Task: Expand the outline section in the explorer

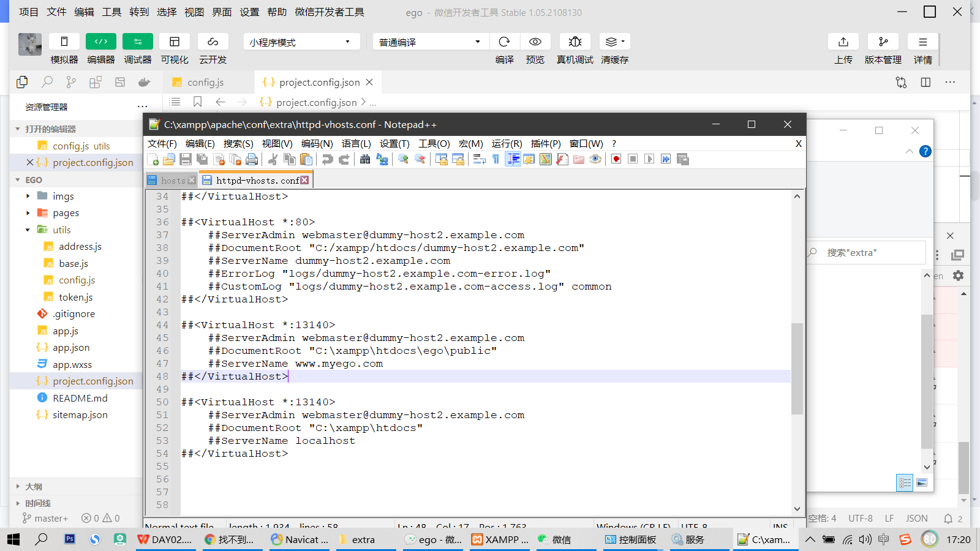Action: [x=18, y=487]
